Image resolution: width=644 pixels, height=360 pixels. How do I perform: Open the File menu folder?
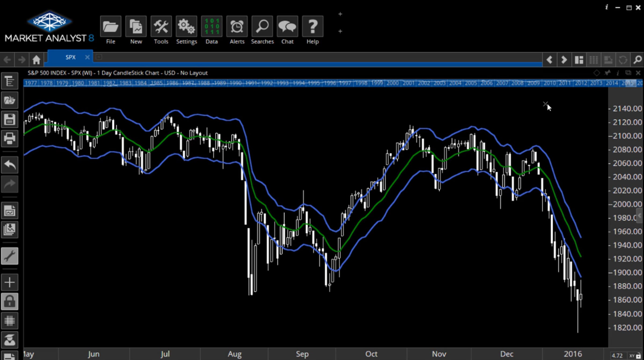(x=111, y=27)
